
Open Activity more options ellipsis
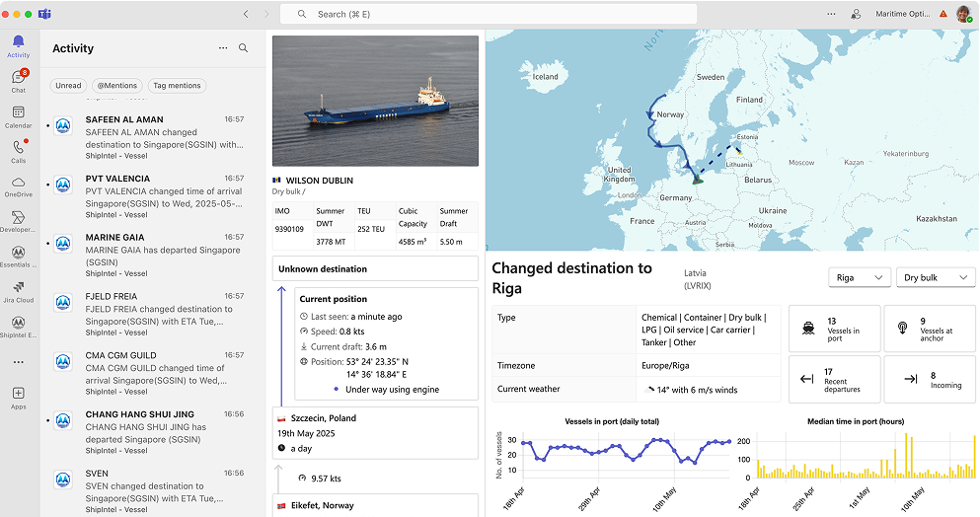(223, 48)
